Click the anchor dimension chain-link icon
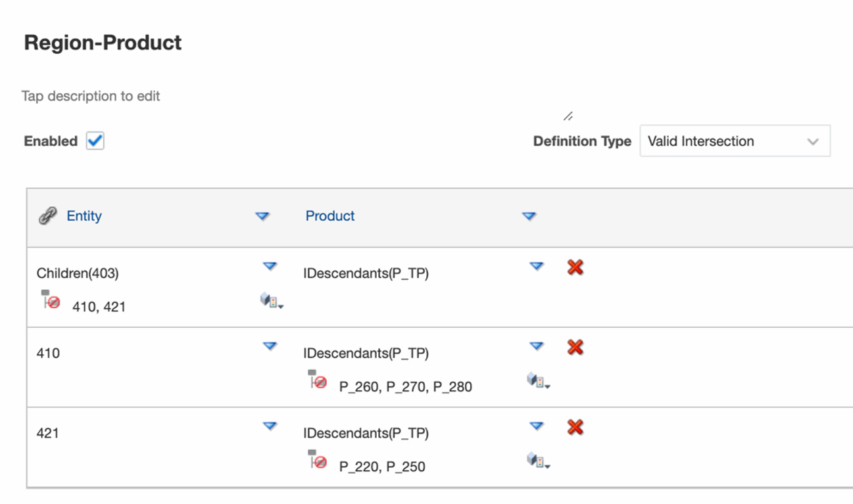 tap(47, 216)
